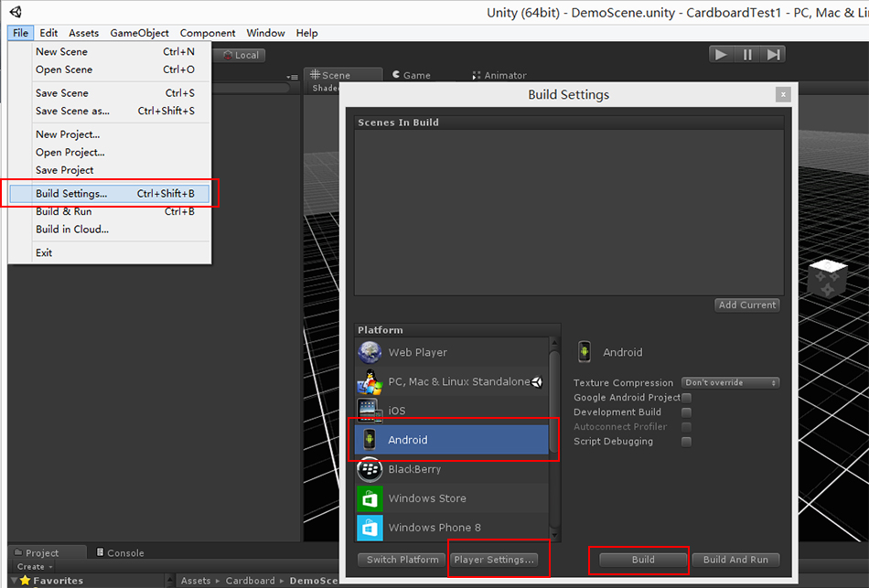This screenshot has width=869, height=588.
Task: Choose New Project... menu entry
Action: coord(110,134)
